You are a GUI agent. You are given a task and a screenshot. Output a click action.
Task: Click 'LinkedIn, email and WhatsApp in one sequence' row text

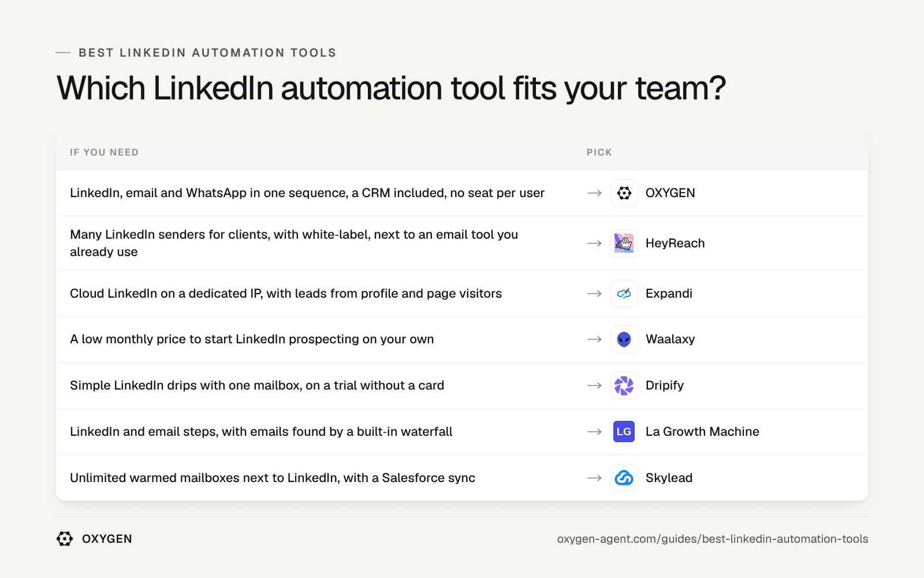pyautogui.click(x=307, y=193)
